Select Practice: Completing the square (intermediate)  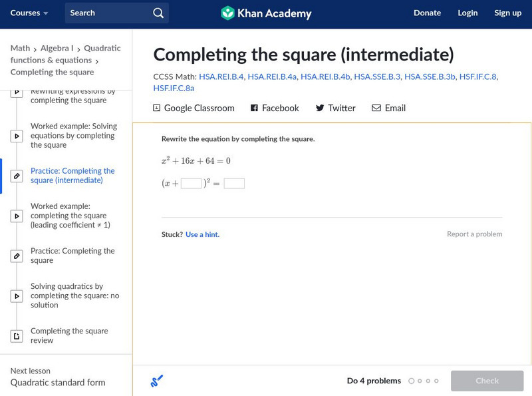(x=72, y=176)
